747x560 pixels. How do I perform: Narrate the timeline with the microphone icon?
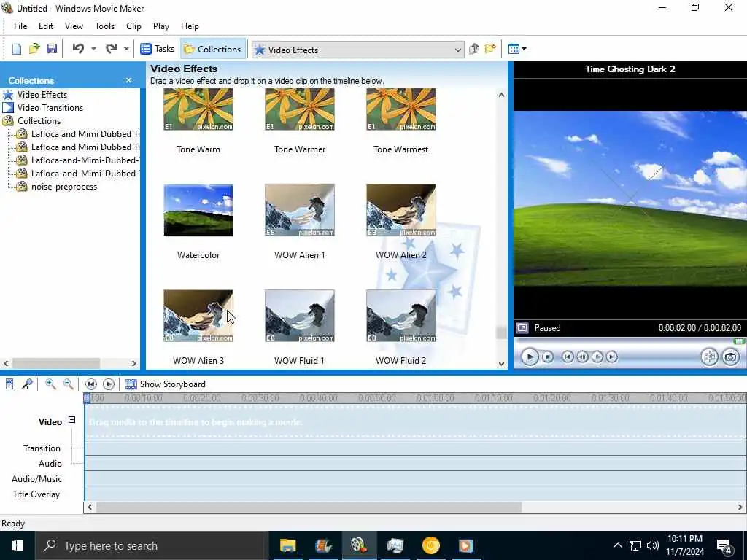tap(27, 384)
